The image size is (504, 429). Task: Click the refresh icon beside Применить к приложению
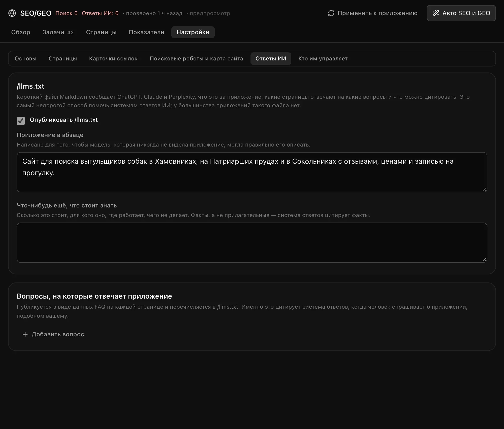click(x=331, y=13)
